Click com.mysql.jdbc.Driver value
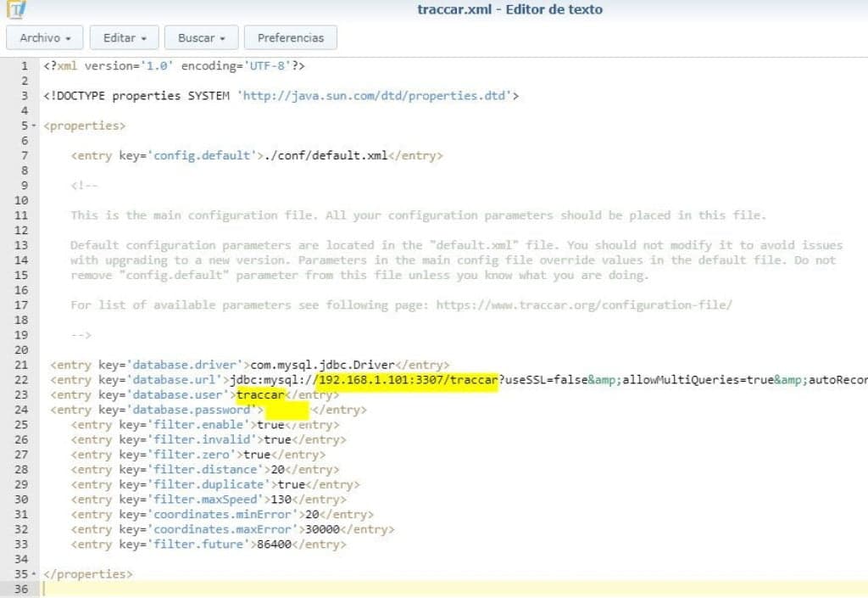 (x=323, y=365)
